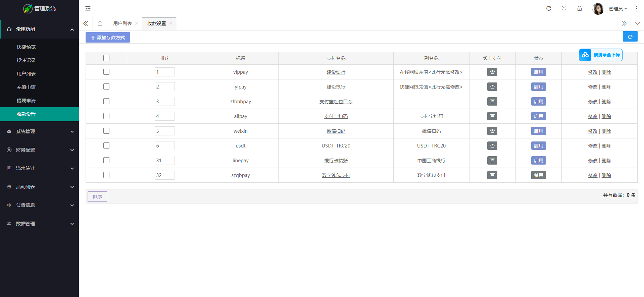Check the select-all header checkbox
Viewport: 644px width, 297px height.
point(106,58)
